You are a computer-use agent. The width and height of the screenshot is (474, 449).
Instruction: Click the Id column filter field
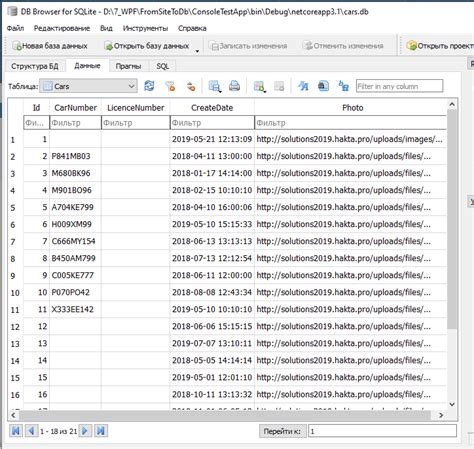pyautogui.click(x=36, y=123)
